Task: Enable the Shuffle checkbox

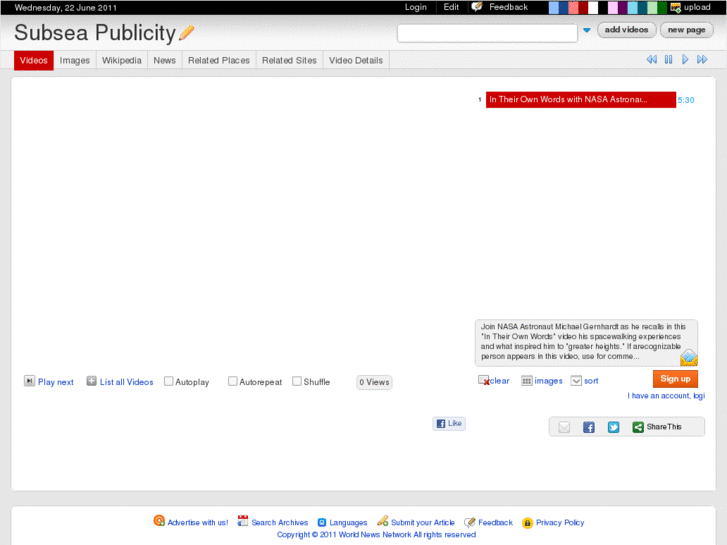Action: pos(297,381)
